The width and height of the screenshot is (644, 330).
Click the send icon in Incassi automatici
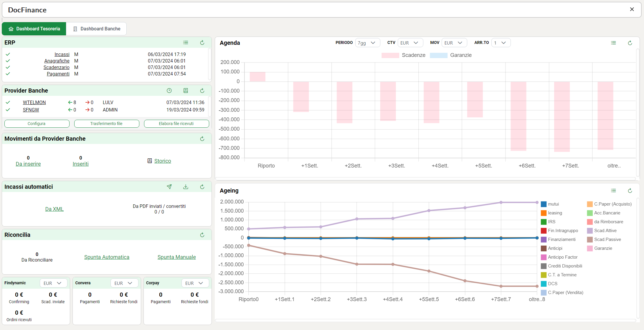click(169, 187)
